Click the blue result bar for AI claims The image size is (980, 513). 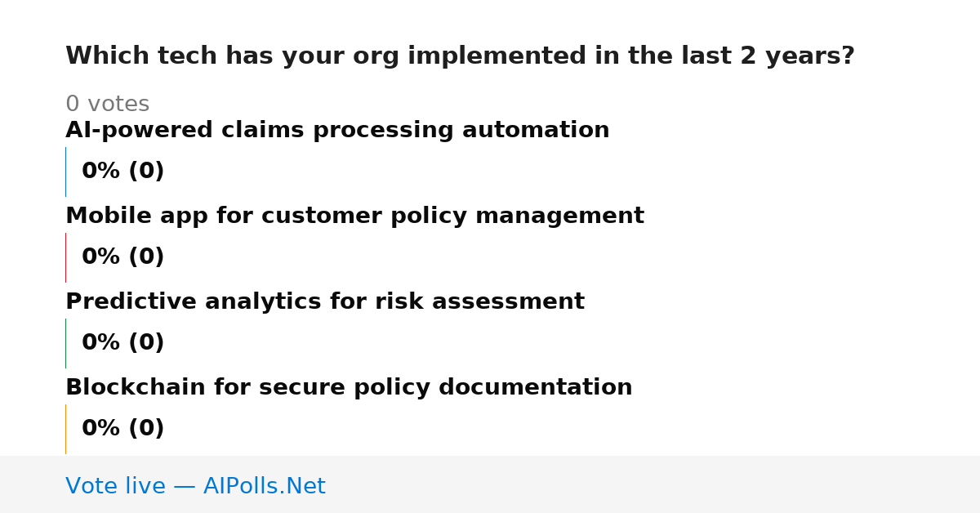(x=66, y=172)
